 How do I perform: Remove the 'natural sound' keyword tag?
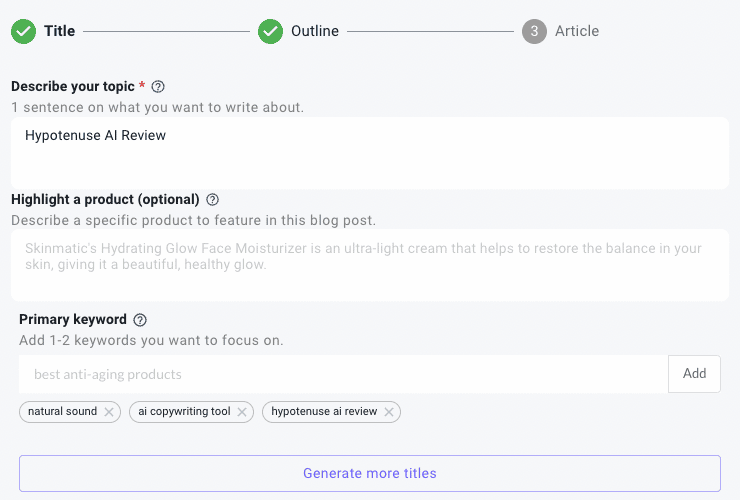(109, 412)
